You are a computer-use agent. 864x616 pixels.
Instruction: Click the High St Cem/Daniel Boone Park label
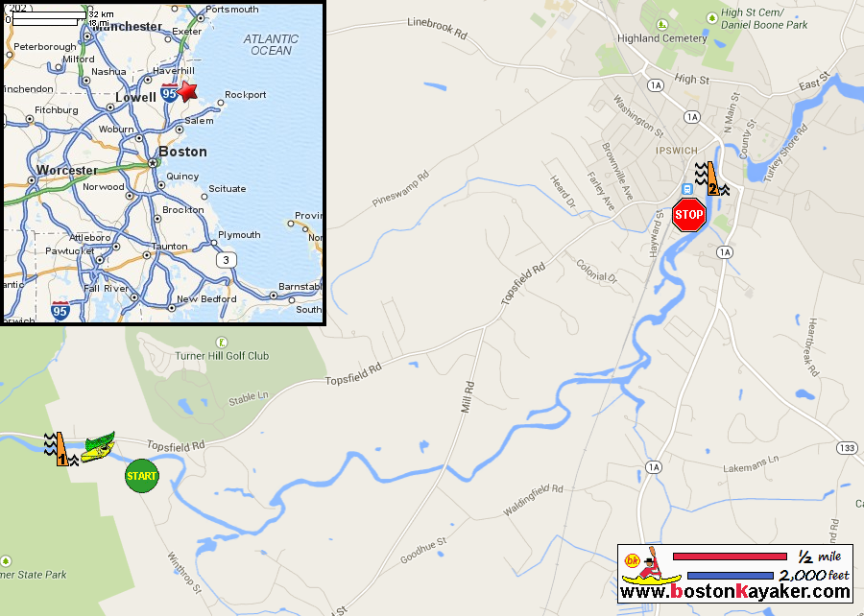coord(764,19)
